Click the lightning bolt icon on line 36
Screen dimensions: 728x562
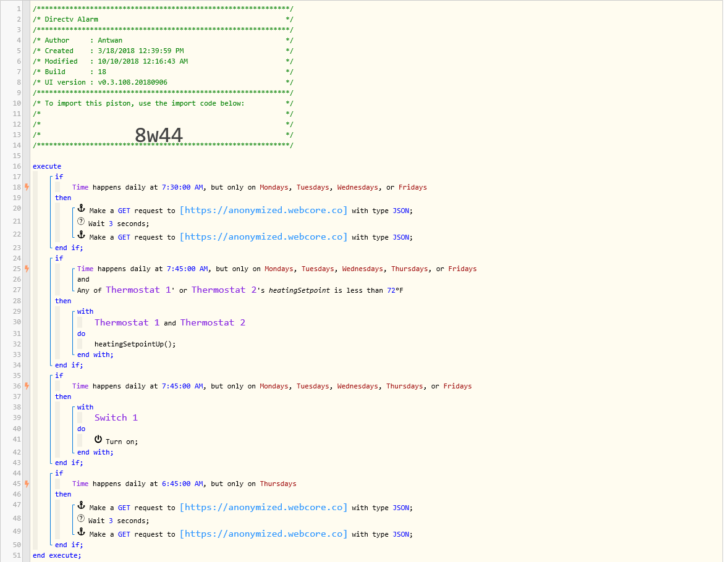[x=27, y=386]
